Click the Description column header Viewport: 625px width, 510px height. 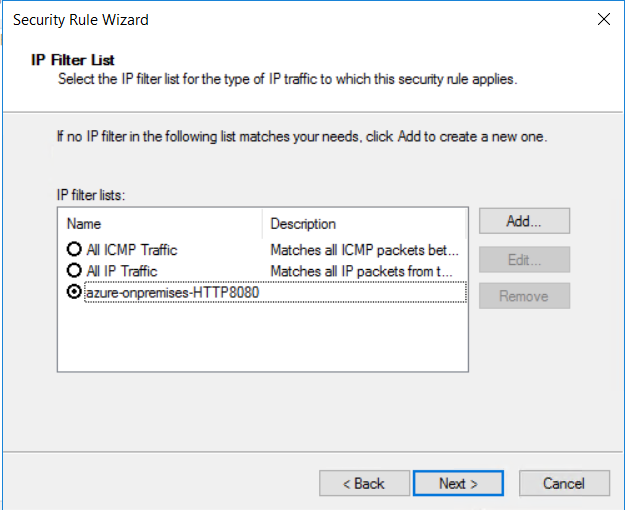tap(363, 224)
